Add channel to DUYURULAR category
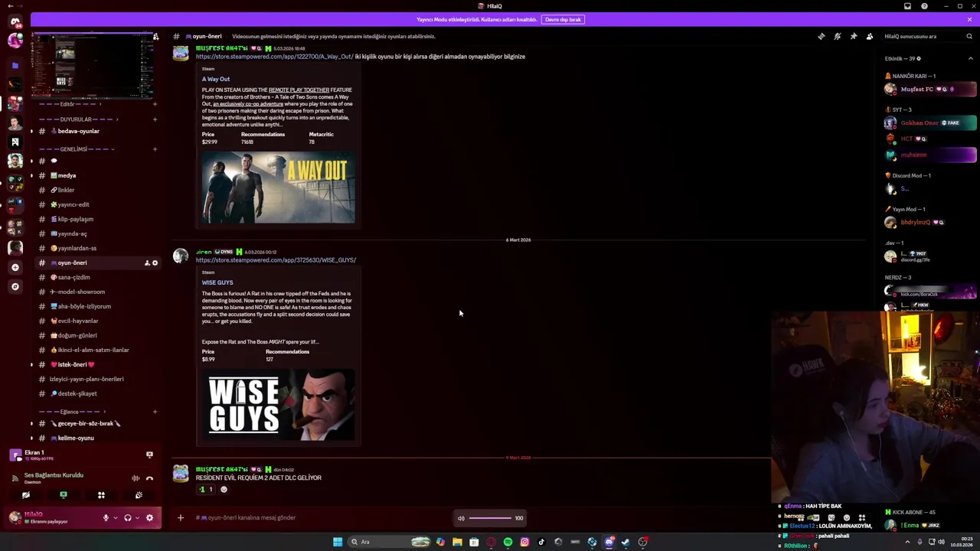980x551 pixels. [155, 119]
